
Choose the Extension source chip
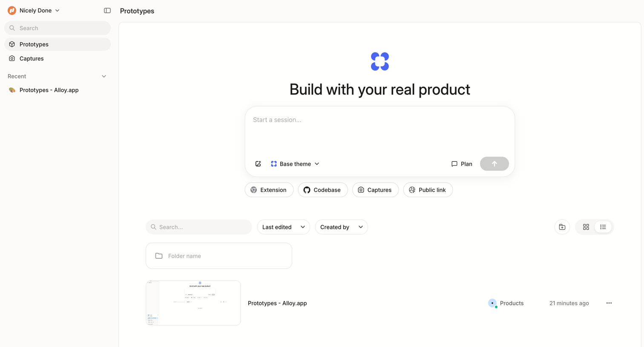coord(269,190)
